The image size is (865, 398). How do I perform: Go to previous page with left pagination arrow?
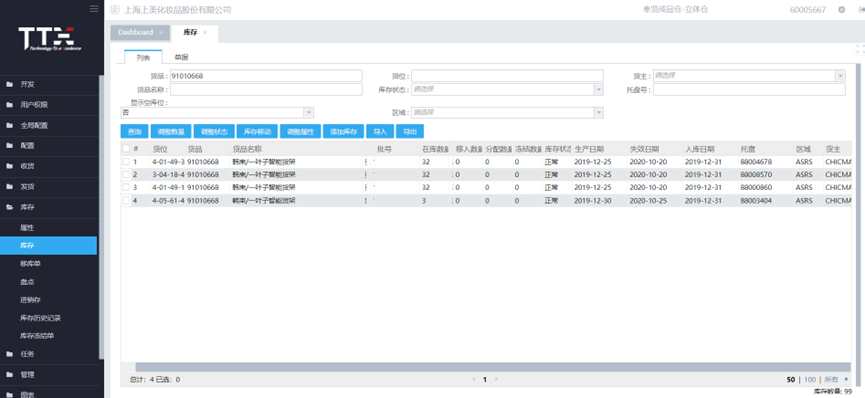[474, 379]
